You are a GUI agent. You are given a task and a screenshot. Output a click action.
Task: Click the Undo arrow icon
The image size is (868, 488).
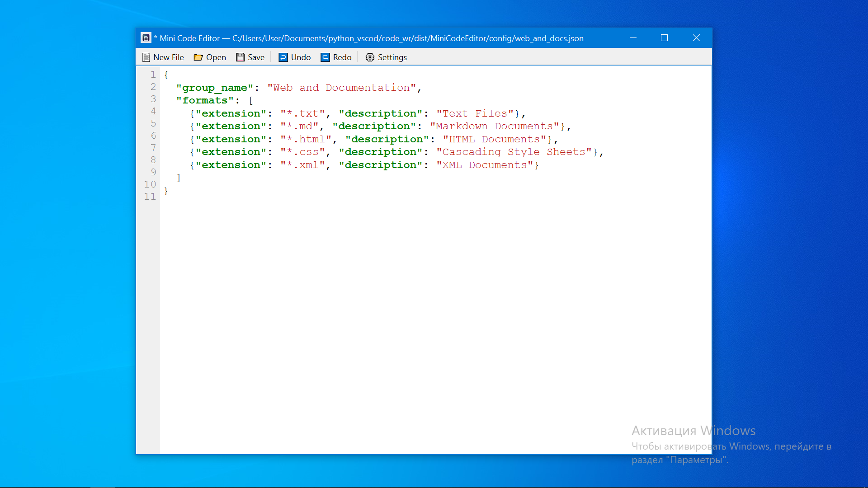point(283,57)
